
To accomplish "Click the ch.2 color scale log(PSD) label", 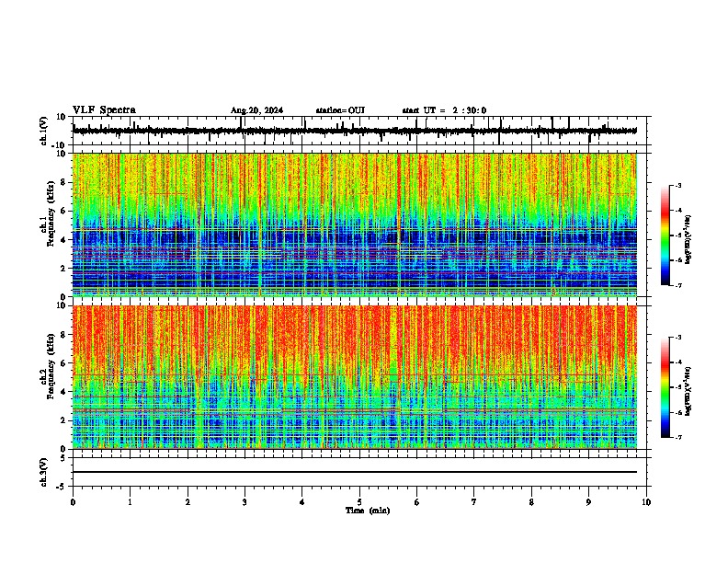I will (688, 391).
